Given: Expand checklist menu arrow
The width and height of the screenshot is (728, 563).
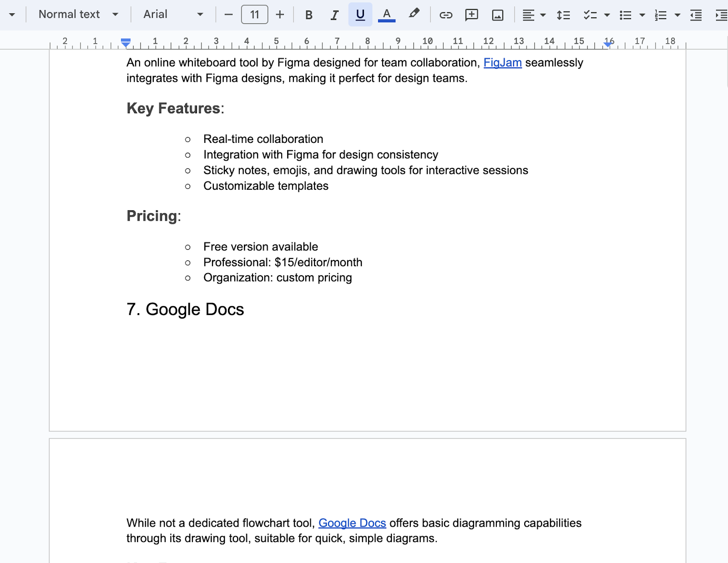Looking at the screenshot, I should [607, 15].
